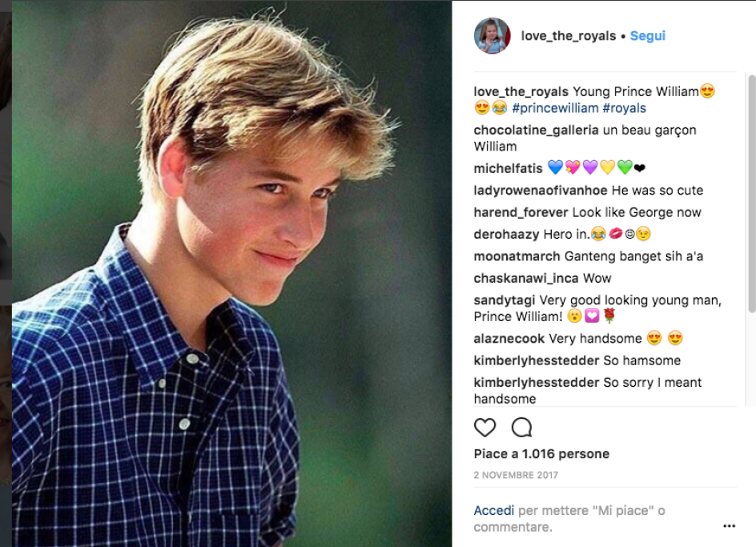The width and height of the screenshot is (756, 547).
Task: Visit michelfatis commenter profile
Action: (x=508, y=168)
